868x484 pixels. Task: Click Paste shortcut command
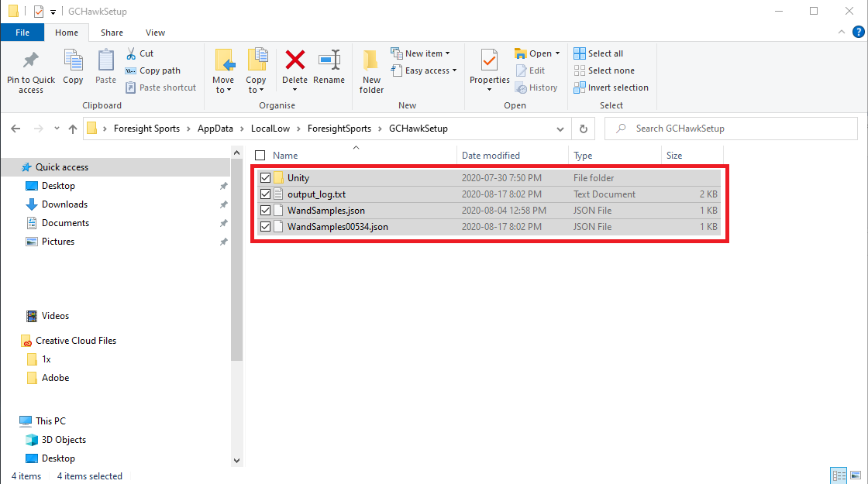(x=160, y=88)
